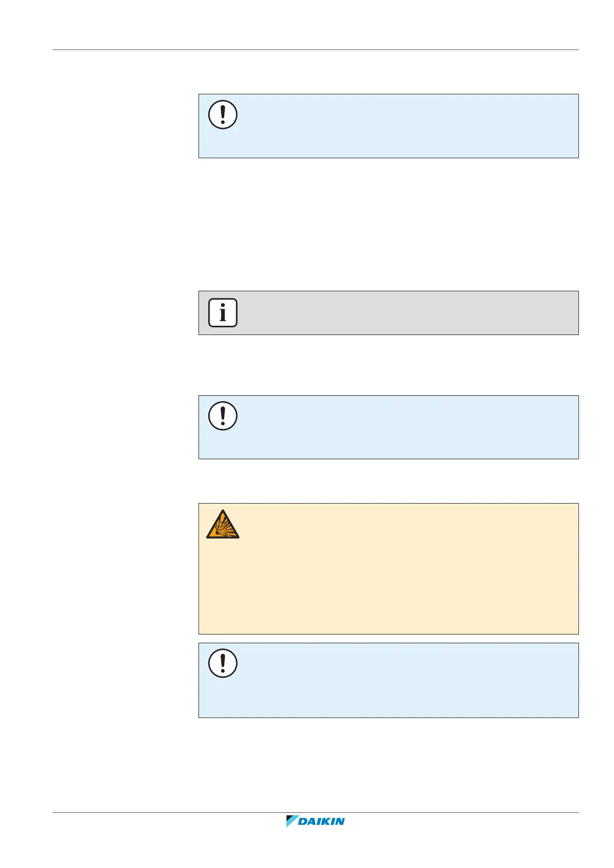
Task: Click the DAIKIN wordmark text in the footer
Action: pos(322,822)
